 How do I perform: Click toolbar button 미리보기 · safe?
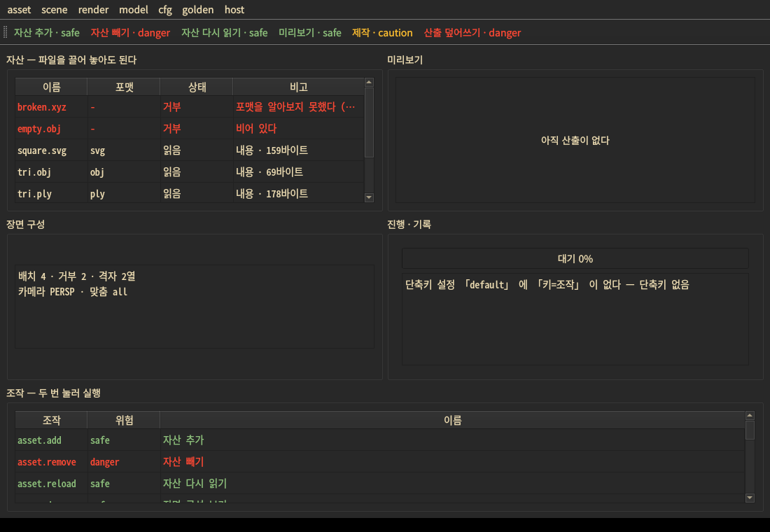click(310, 32)
